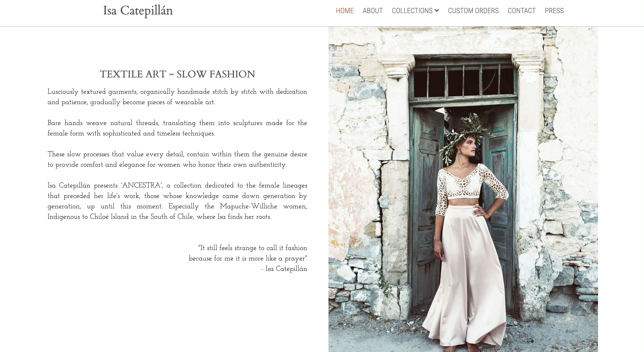Image resolution: width=644 pixels, height=352 pixels.
Task: Click the 'Bare hands weave' paragraph
Action: [x=177, y=128]
